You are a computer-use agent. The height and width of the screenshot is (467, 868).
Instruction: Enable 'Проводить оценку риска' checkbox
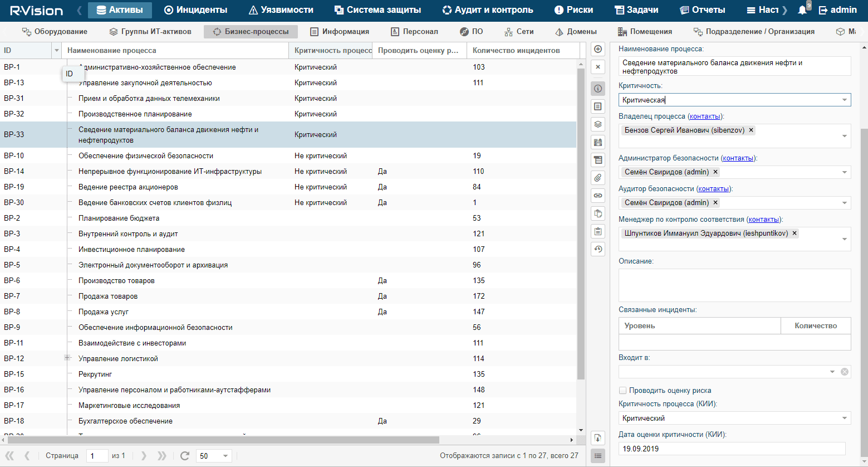pos(623,391)
